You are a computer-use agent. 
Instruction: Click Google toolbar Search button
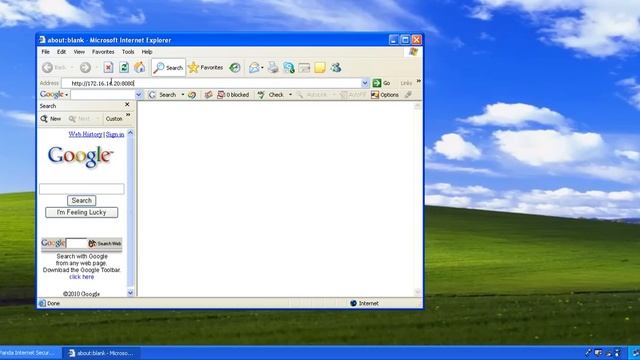[163, 95]
